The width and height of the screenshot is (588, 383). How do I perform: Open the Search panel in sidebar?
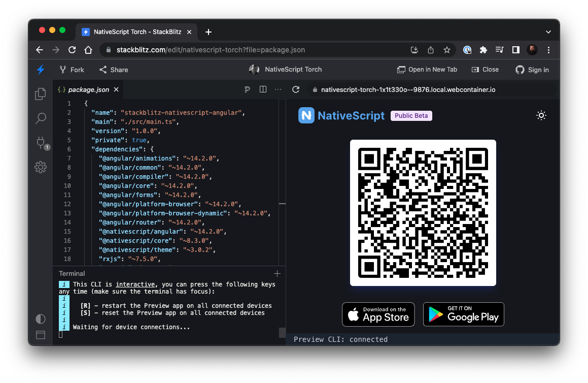[x=41, y=118]
